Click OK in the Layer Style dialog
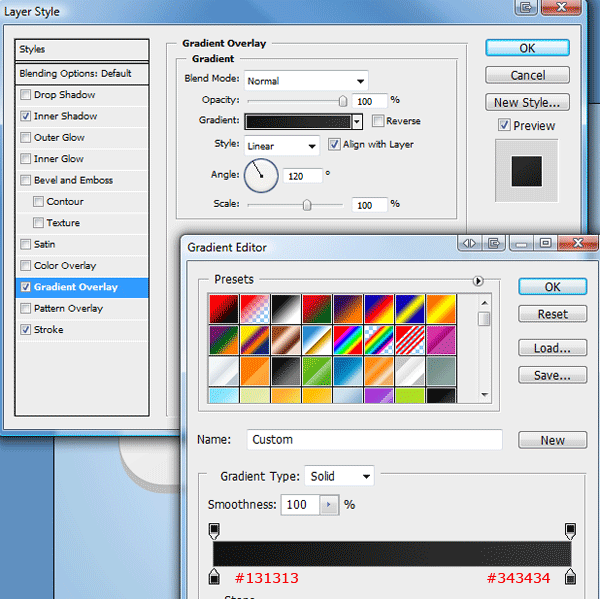The height and width of the screenshot is (599, 600). (x=527, y=48)
